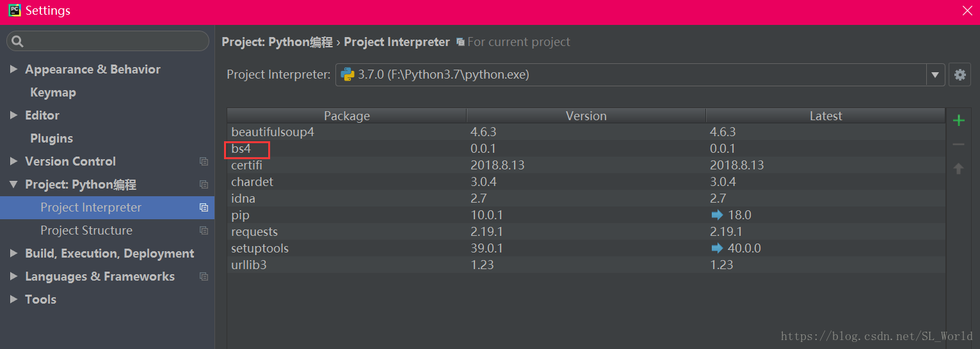Select the beautifulsoup4 package row
Viewport: 980px width, 349px height.
coord(586,132)
